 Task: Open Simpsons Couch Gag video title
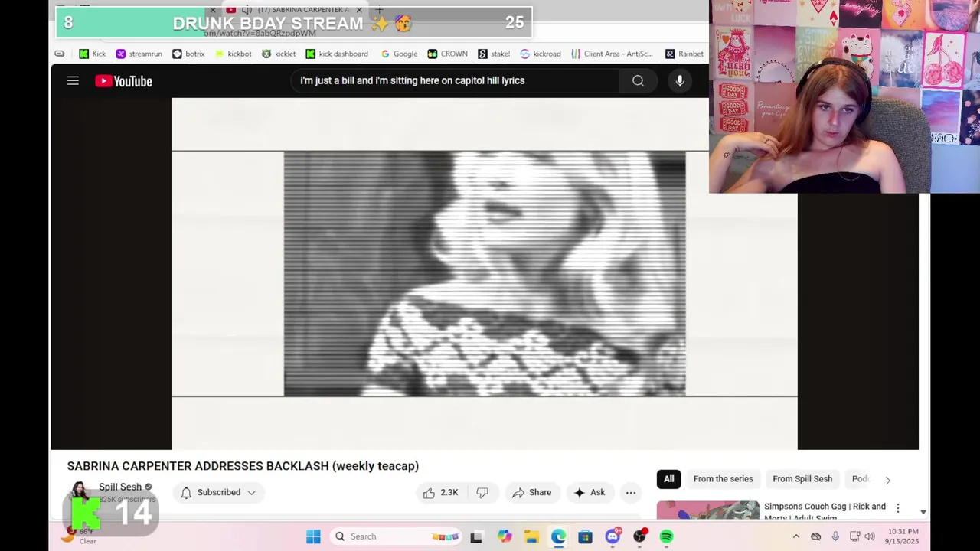click(x=825, y=511)
